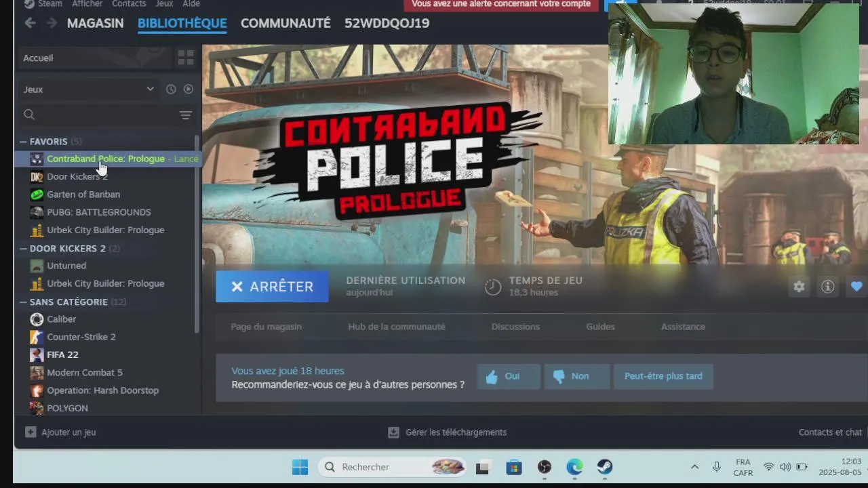Select Counter-Strike 2
The width and height of the screenshot is (868, 488).
point(81,337)
